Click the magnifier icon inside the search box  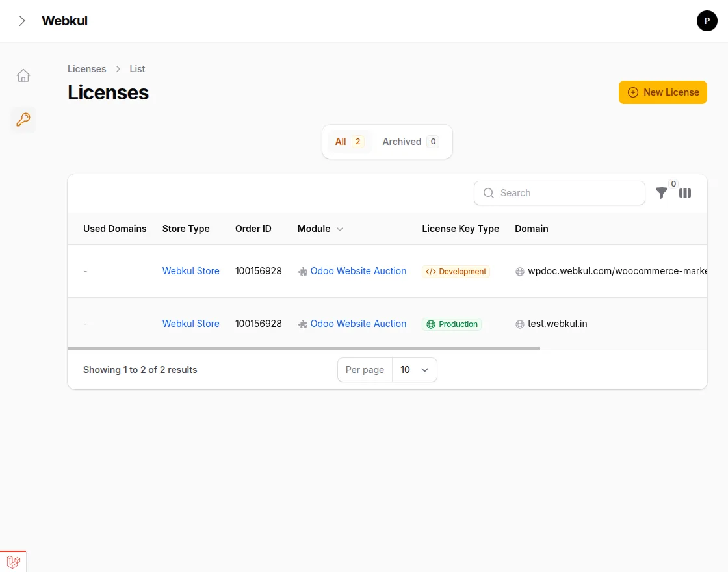tap(488, 193)
